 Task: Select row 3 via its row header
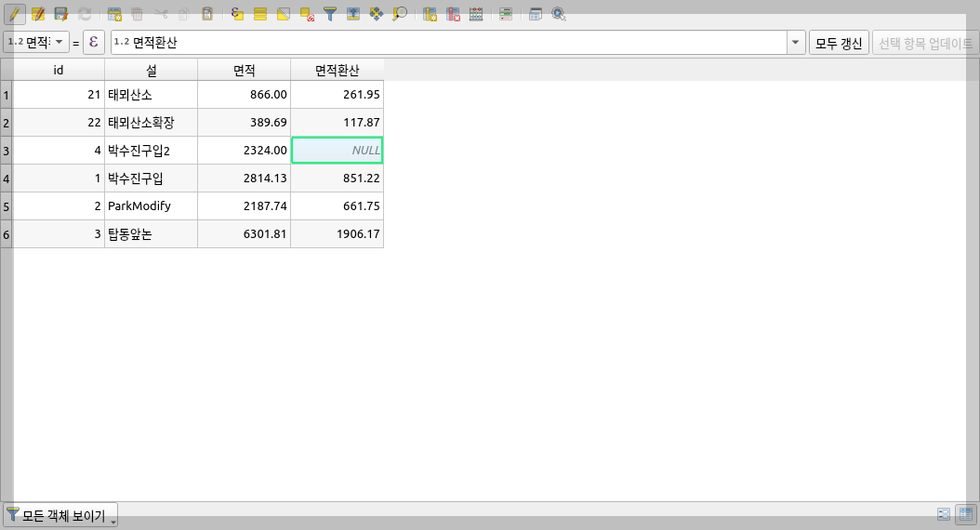click(7, 151)
